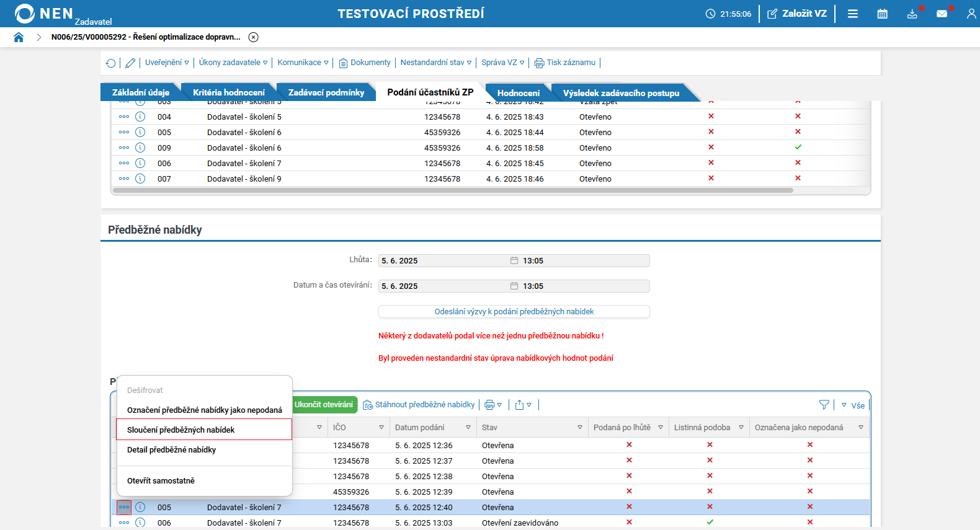Open Označena jako nepodaná column filter arrow
This screenshot has height=530, width=980.
pyautogui.click(x=861, y=428)
